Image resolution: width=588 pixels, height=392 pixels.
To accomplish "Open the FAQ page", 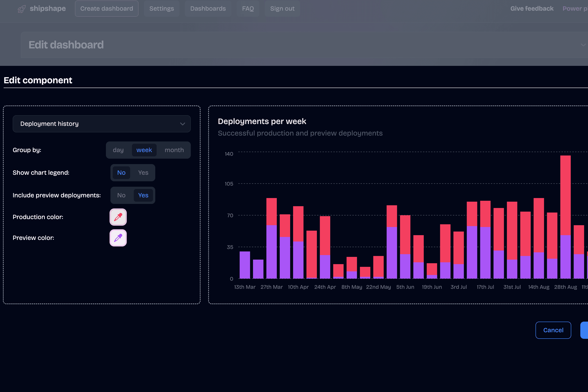I will click(x=248, y=9).
